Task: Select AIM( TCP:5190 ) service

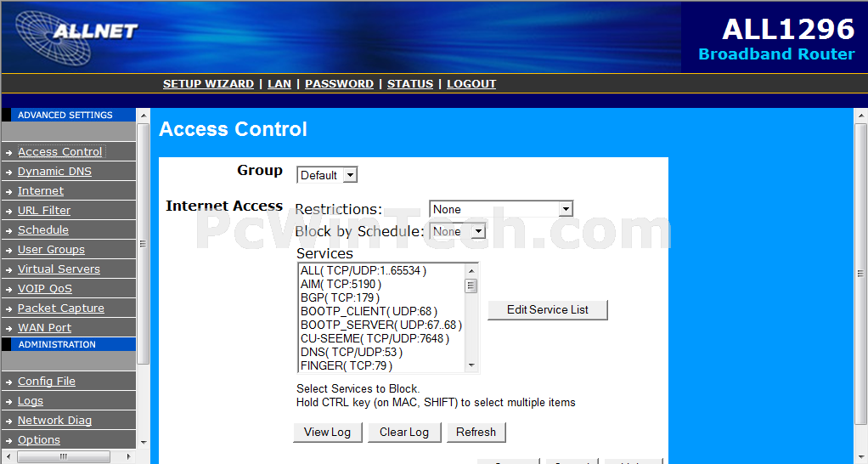Action: click(x=341, y=284)
